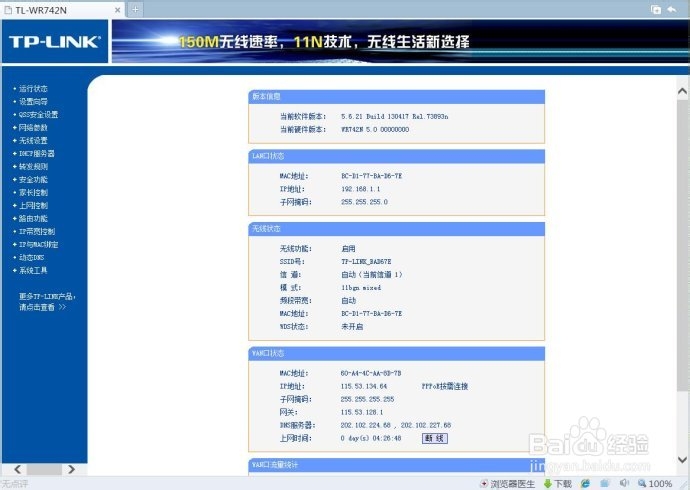Open the 下载 downloads manager
Screen dimensions: 690x490
558,484
